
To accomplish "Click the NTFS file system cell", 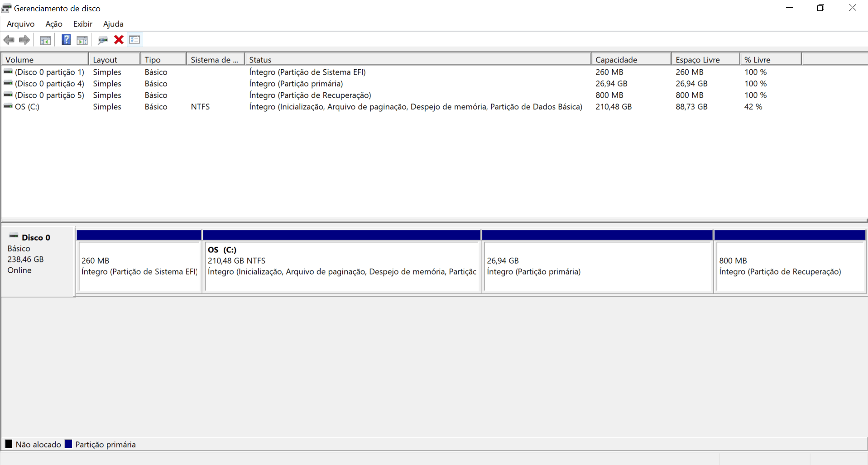I will click(200, 107).
